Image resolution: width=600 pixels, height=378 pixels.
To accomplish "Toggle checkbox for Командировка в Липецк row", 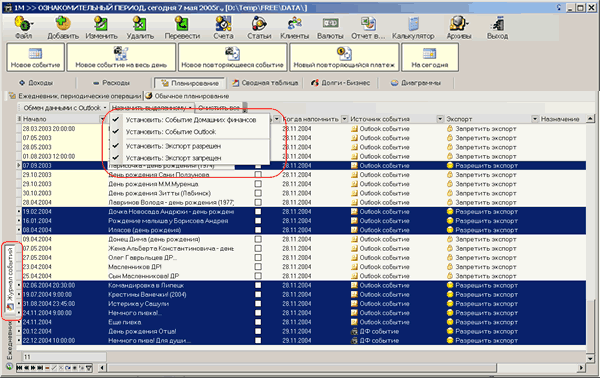I will tap(258, 285).
